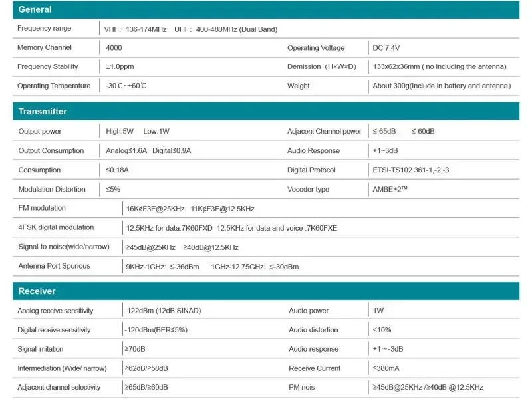Screen dimensions: 532x399
Task: Select the DC 7.4V value
Action: 386,48
